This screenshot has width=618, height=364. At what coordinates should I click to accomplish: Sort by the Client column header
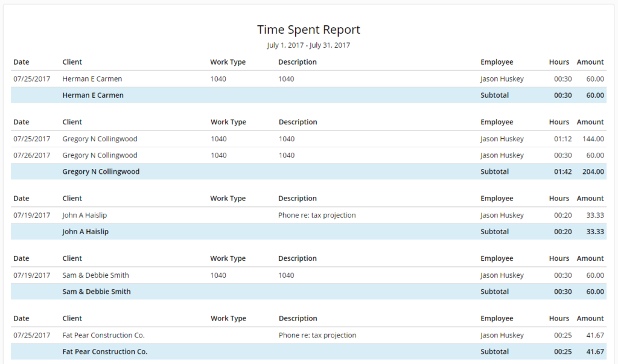[71, 62]
